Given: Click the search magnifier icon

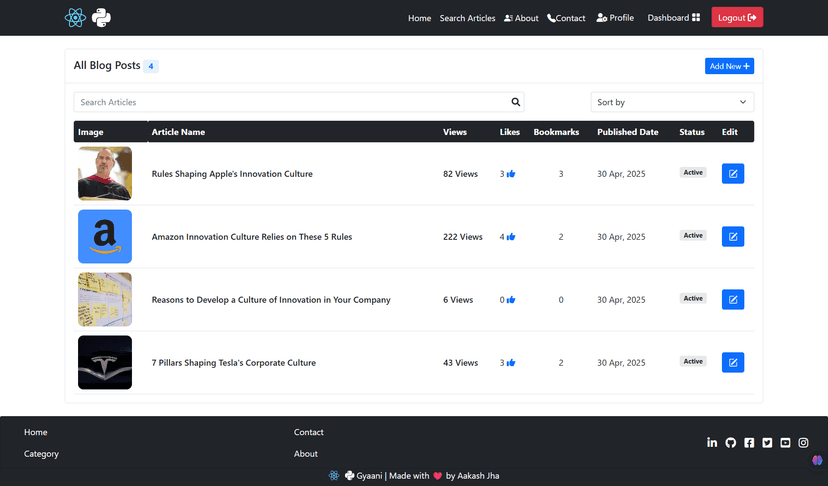Looking at the screenshot, I should pyautogui.click(x=516, y=102).
